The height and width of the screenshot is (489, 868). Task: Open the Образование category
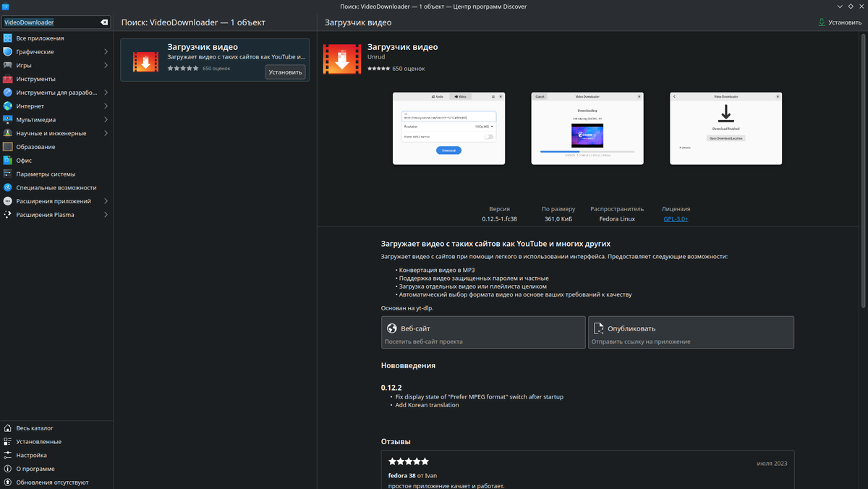click(56, 147)
